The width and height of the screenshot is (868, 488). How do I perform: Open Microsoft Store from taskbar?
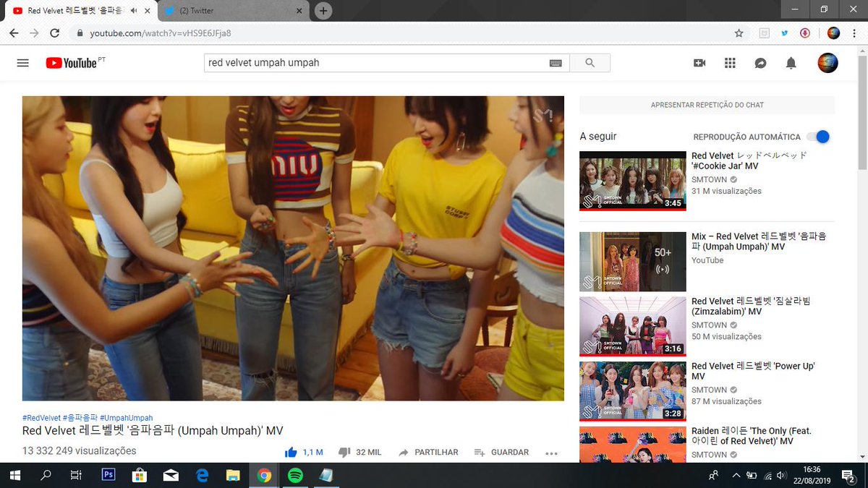tap(140, 476)
